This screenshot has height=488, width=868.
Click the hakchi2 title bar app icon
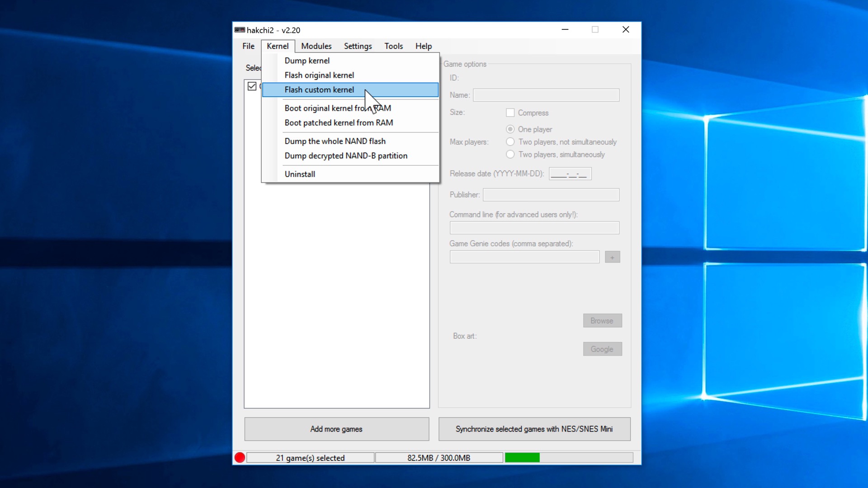(240, 30)
